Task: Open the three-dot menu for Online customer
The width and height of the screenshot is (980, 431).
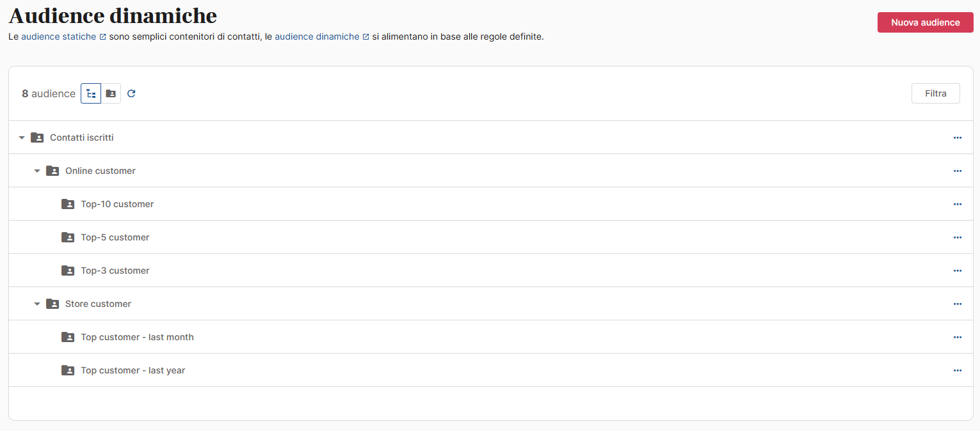Action: click(957, 171)
